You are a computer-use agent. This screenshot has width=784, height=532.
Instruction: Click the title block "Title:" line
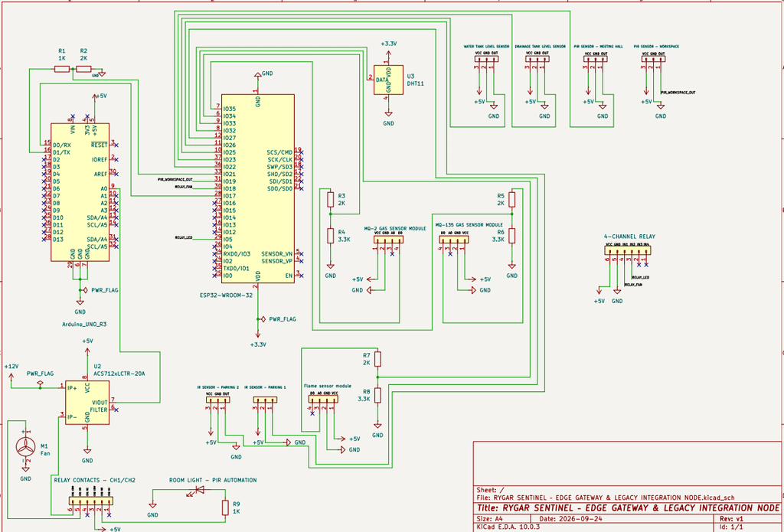click(628, 508)
